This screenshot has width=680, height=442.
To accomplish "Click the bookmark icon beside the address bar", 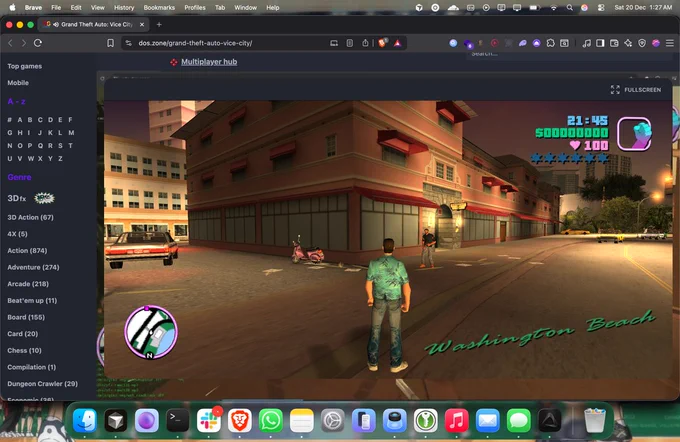I will pos(111,43).
